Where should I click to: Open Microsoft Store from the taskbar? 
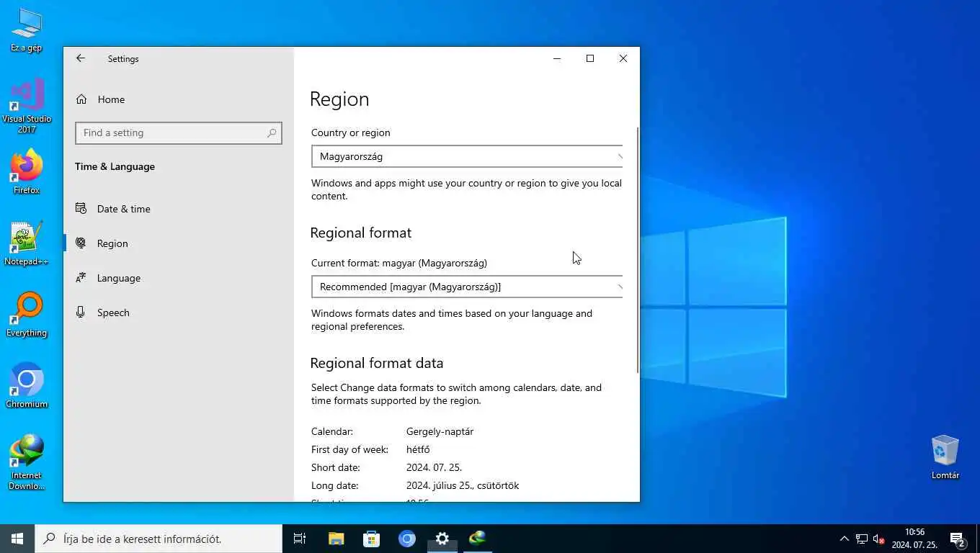[371, 539]
